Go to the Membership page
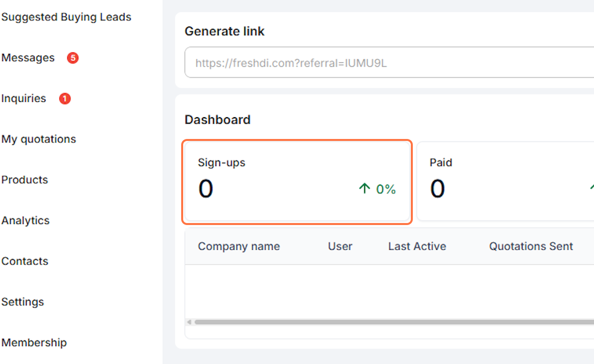This screenshot has height=364, width=594. (34, 342)
